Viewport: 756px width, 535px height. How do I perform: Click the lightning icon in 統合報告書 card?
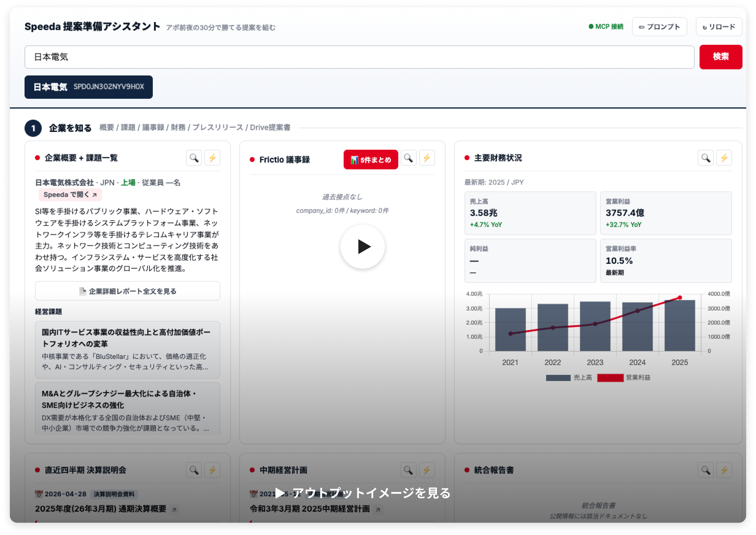[724, 470]
